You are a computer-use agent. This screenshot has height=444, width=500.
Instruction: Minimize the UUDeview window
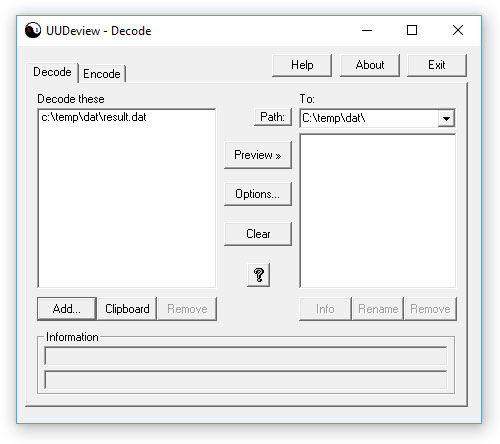tap(367, 30)
